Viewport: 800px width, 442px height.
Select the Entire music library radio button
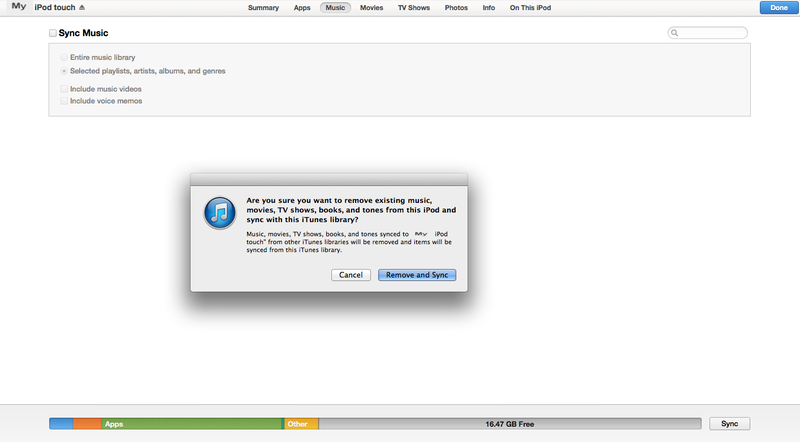[64, 57]
